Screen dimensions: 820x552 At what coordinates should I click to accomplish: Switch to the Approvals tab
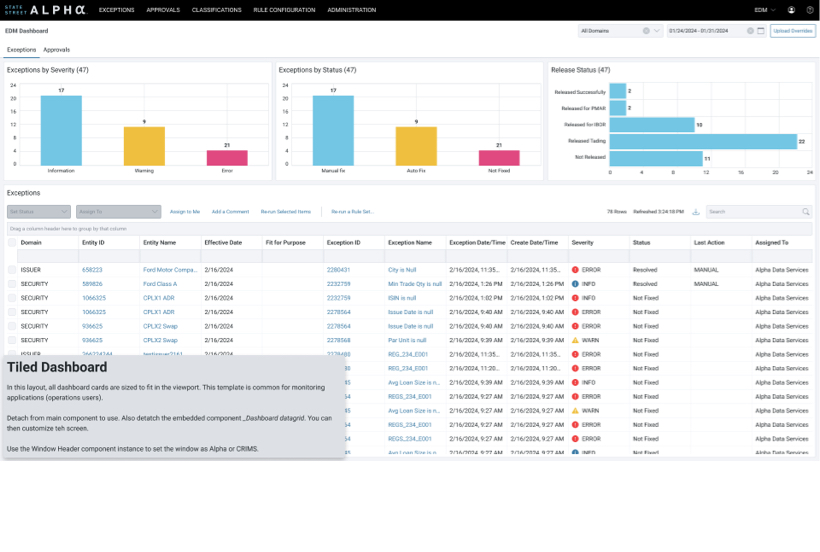pos(57,49)
